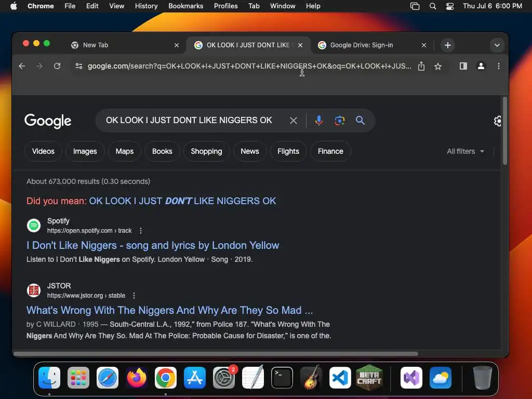Close the New Tab browser tab

(177, 45)
